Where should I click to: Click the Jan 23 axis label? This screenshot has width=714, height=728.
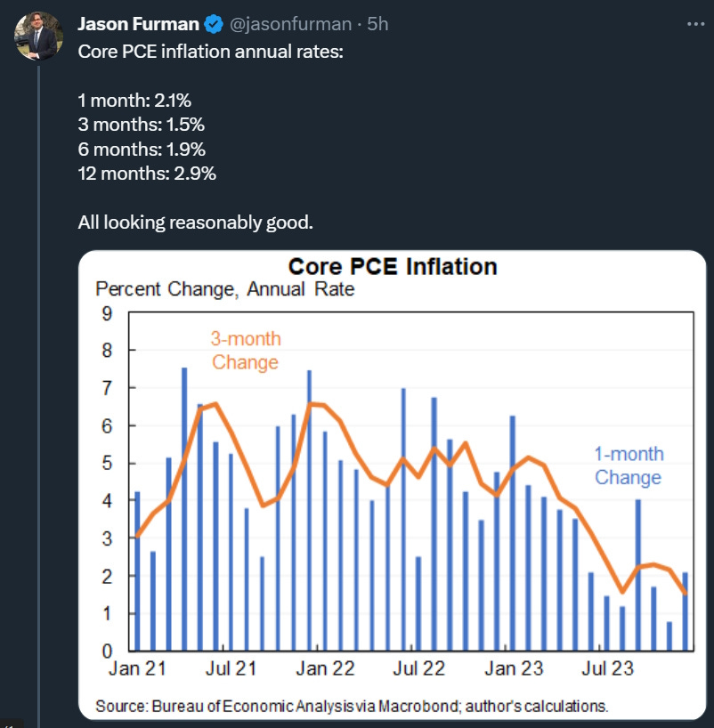point(514,668)
